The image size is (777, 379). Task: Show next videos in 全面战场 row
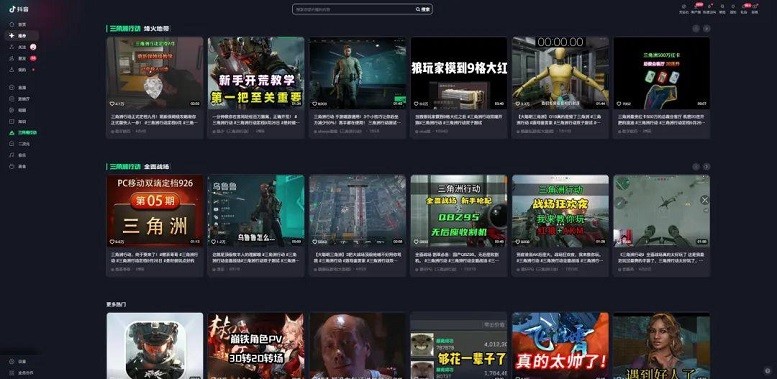point(707,166)
